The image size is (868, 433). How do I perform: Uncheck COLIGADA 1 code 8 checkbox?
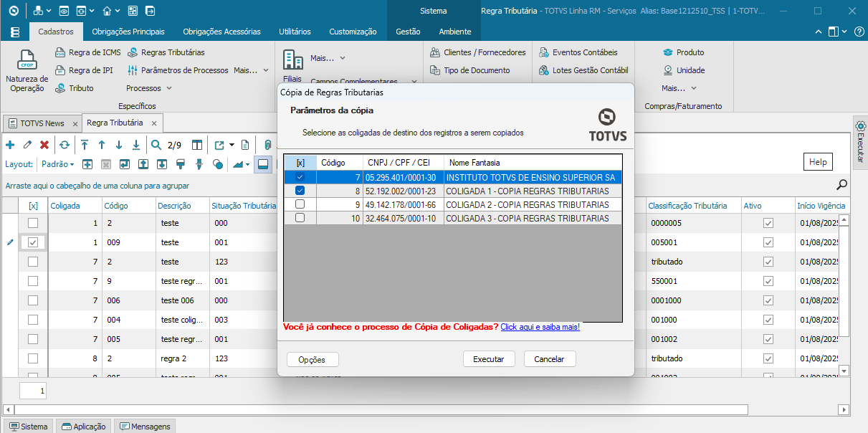[300, 191]
